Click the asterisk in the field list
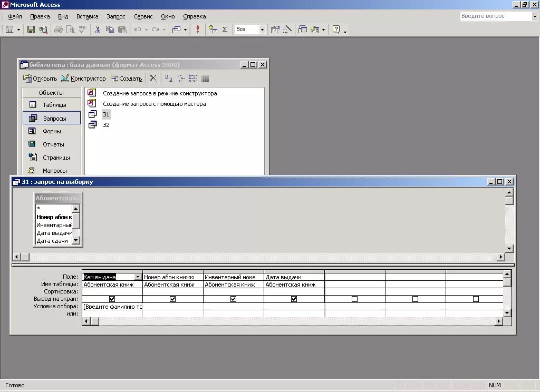This screenshot has height=392, width=540. tap(38, 209)
